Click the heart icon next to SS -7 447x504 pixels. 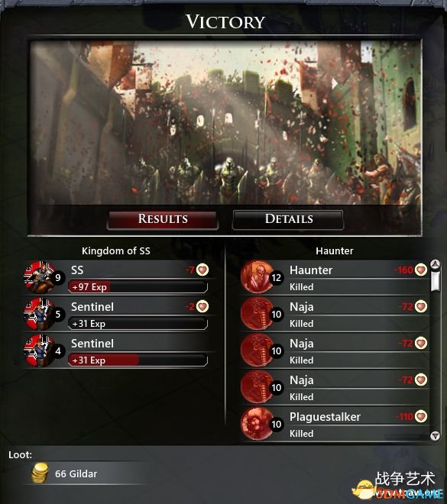click(202, 270)
